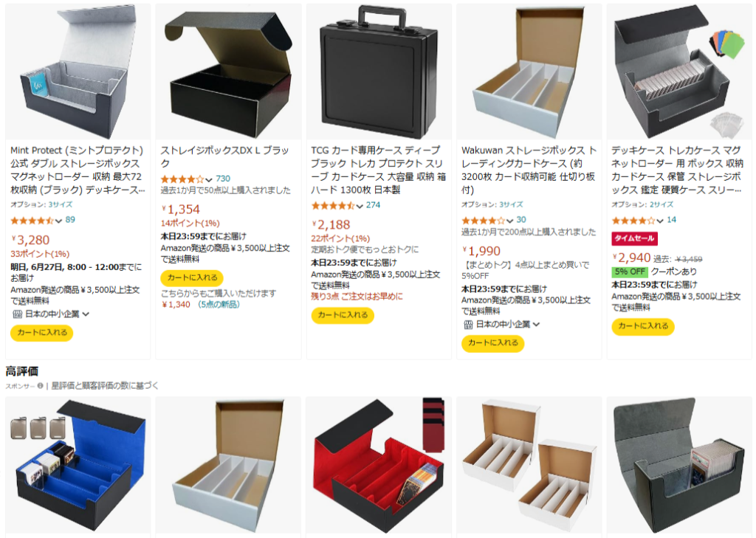Open 3サイズ option link for Mint Protect
This screenshot has height=538, width=756.
(x=61, y=205)
